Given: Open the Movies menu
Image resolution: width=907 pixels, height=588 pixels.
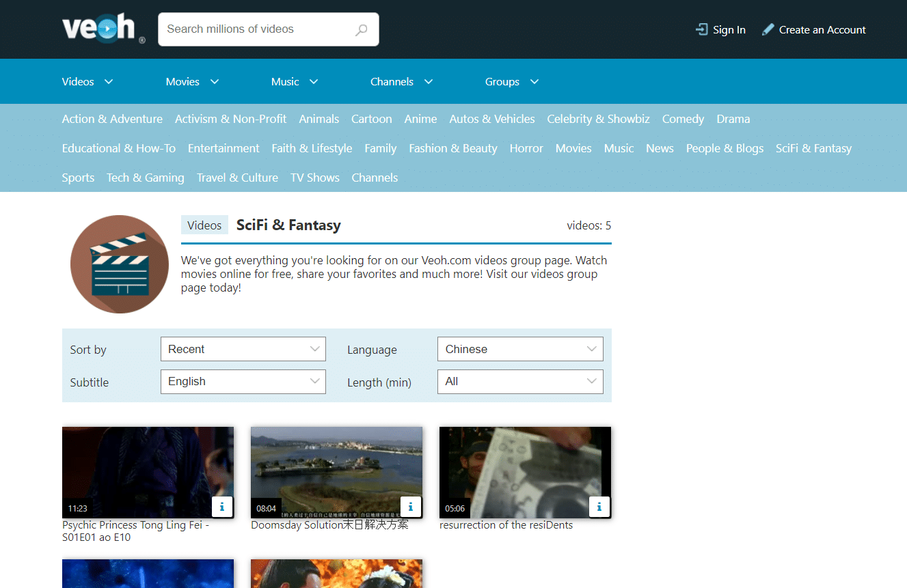Looking at the screenshot, I should pyautogui.click(x=182, y=81).
